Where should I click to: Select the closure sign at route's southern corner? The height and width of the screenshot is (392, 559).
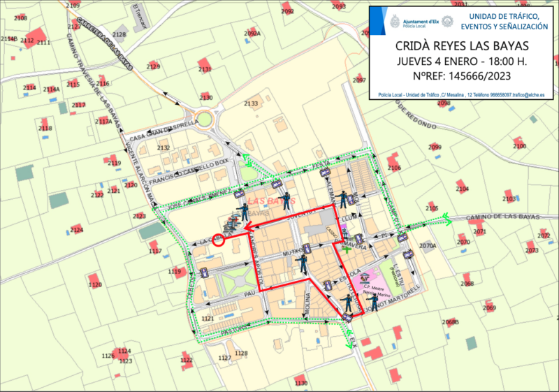click(347, 318)
